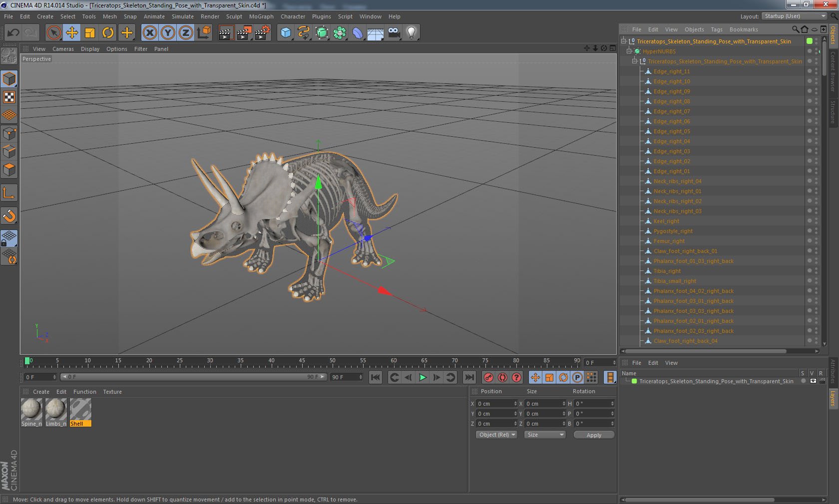Image resolution: width=839 pixels, height=504 pixels.
Task: Activate the Live Selection tool
Action: click(53, 33)
